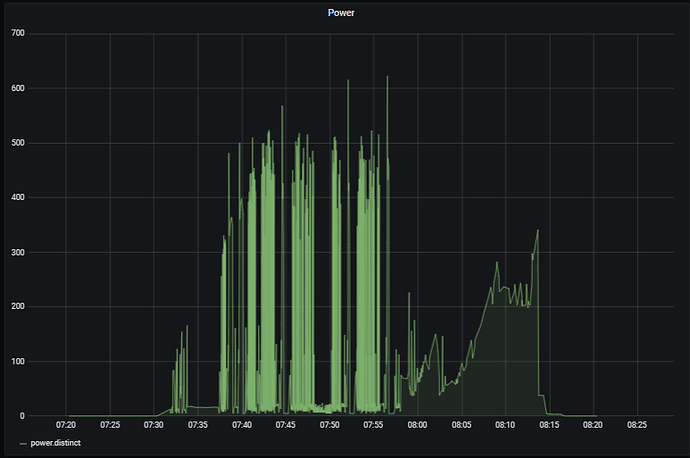Click the 07:45 time axis label

point(286,425)
